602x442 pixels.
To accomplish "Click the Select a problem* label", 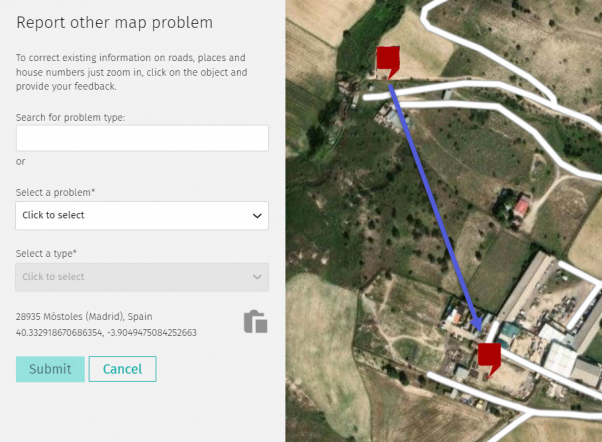I will (x=55, y=192).
